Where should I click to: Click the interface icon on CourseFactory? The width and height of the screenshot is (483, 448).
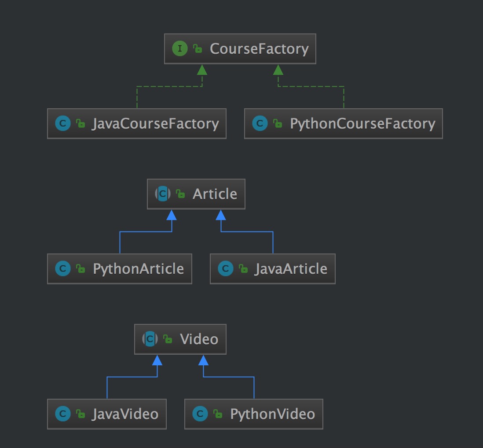180,49
